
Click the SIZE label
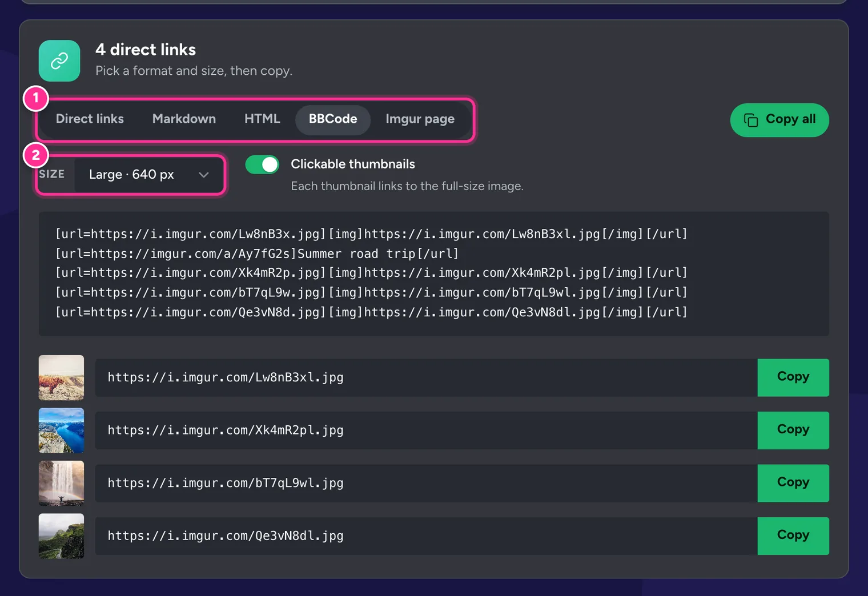51,174
